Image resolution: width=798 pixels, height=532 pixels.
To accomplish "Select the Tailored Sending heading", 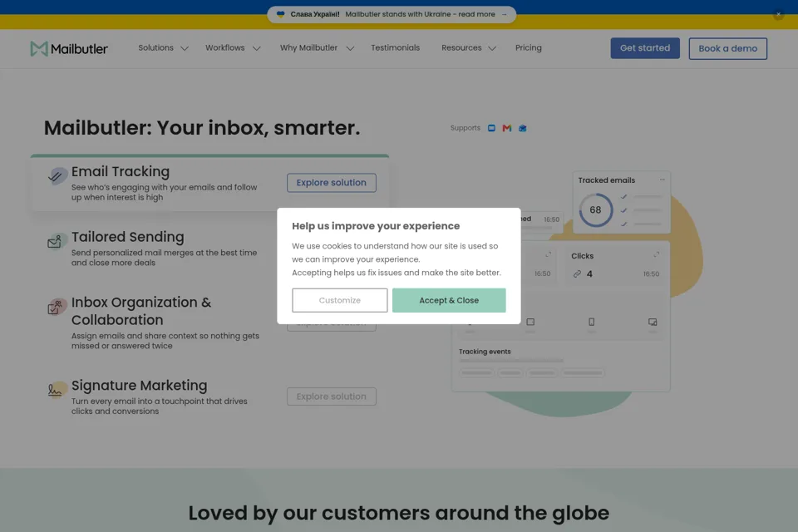I will coord(128,237).
